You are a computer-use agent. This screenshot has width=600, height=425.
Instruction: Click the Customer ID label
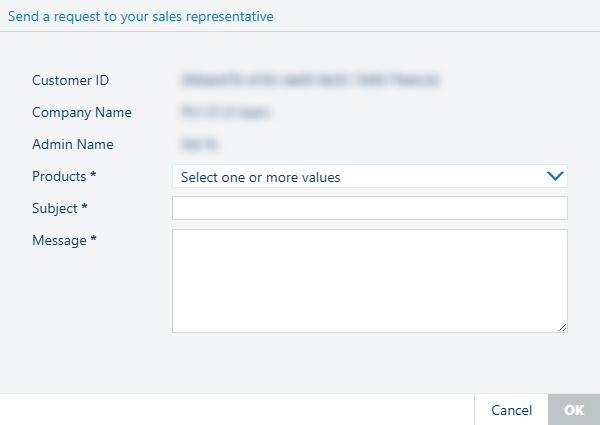[70, 80]
